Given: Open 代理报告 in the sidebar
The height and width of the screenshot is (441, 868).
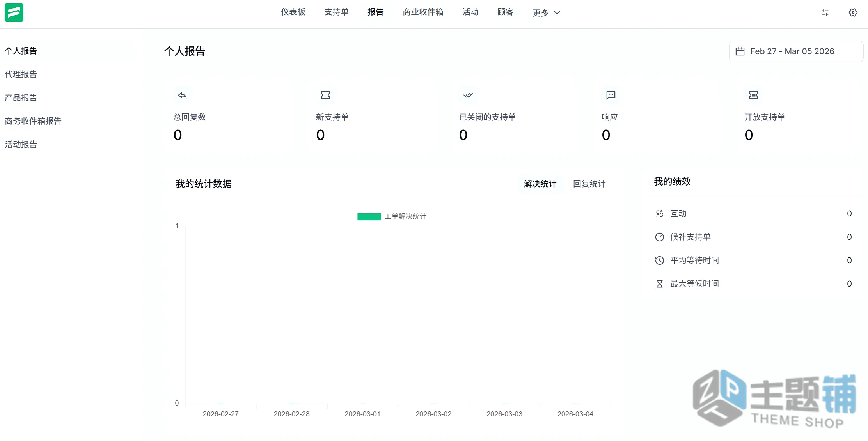Looking at the screenshot, I should 21,74.
